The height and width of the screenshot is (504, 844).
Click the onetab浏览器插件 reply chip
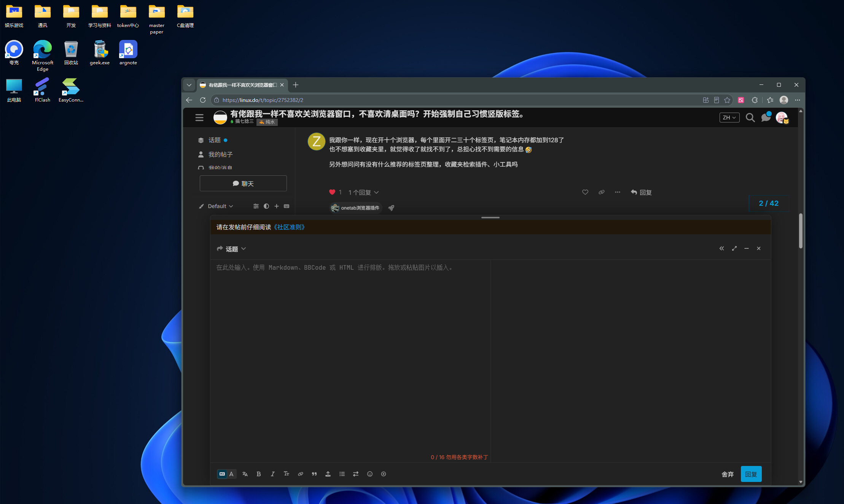(356, 208)
